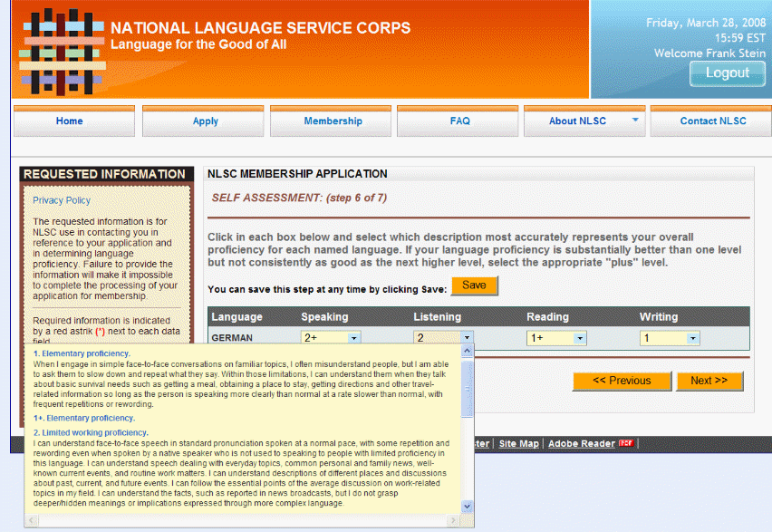Open the German Reading proficiency dropdown
Image resolution: width=772 pixels, height=532 pixels.
[556, 338]
